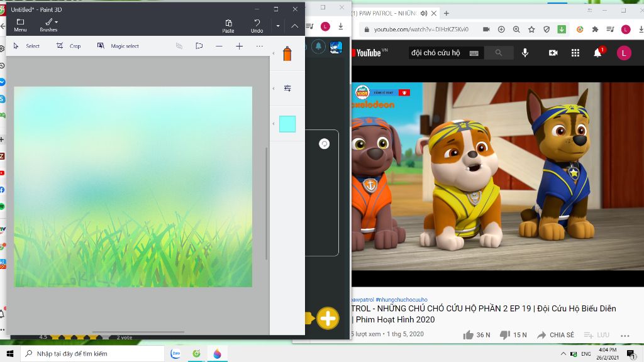Image resolution: width=644 pixels, height=362 pixels.
Task: Toggle the 3D view icon in Paint 3D
Action: click(x=179, y=46)
